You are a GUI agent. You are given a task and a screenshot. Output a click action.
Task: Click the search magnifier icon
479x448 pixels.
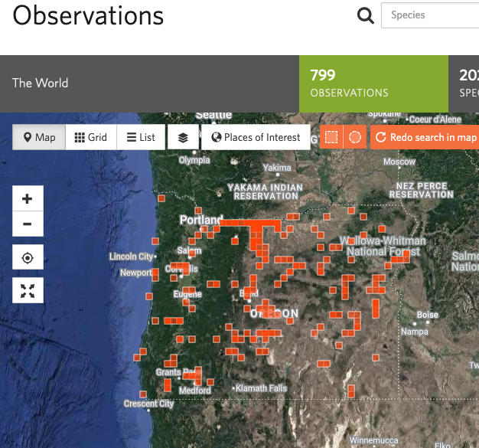pos(366,15)
